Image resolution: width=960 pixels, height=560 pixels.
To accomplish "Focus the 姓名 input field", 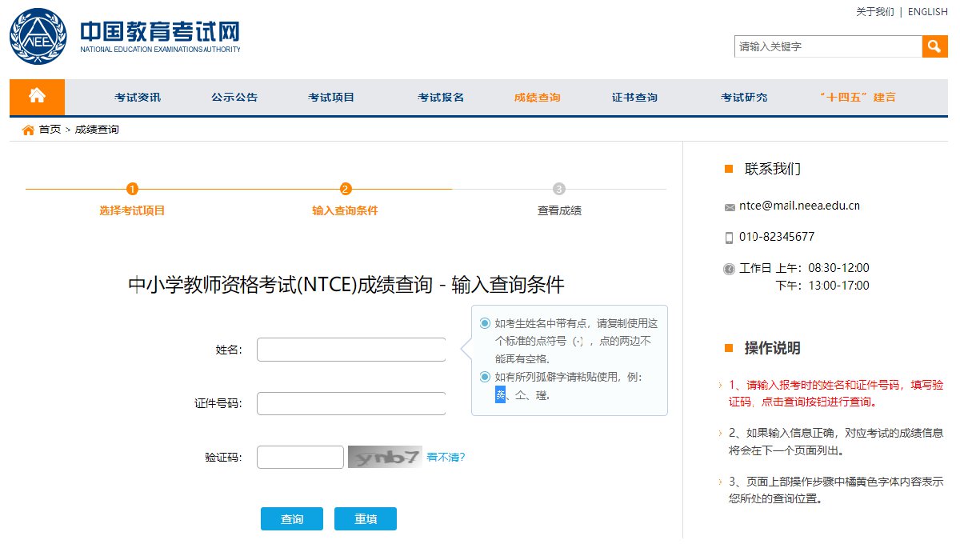I will pos(350,350).
